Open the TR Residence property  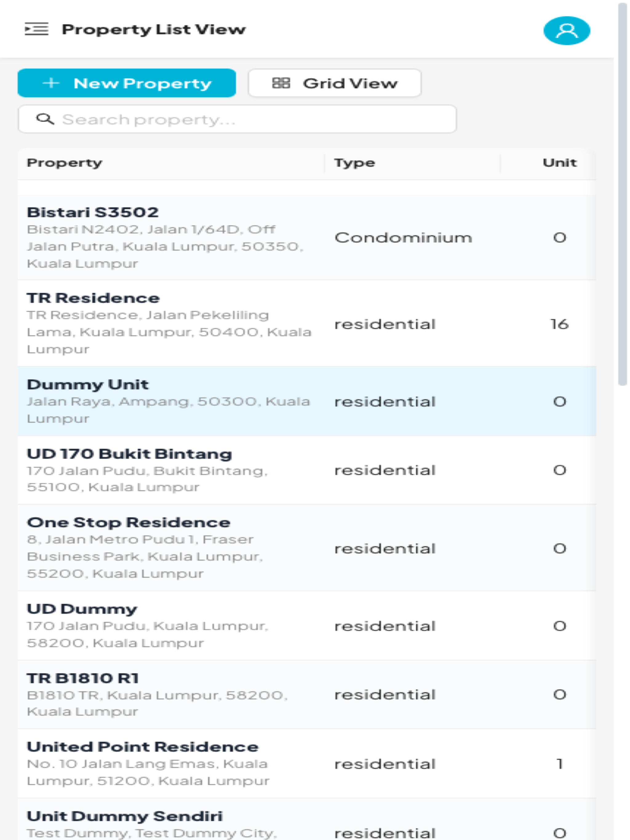coord(307,323)
